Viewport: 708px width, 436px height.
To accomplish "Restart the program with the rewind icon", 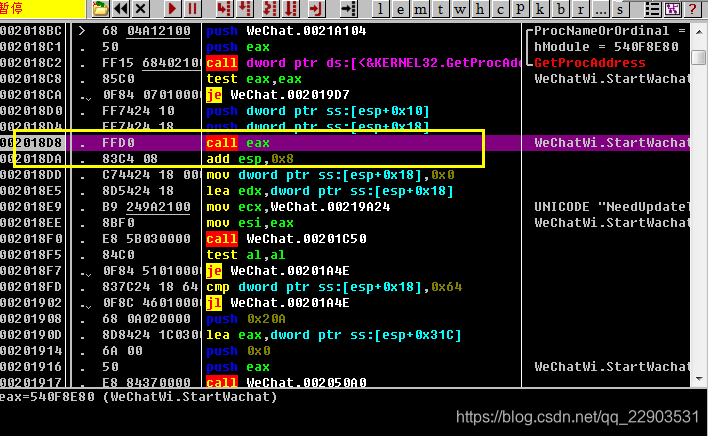I will point(121,9).
